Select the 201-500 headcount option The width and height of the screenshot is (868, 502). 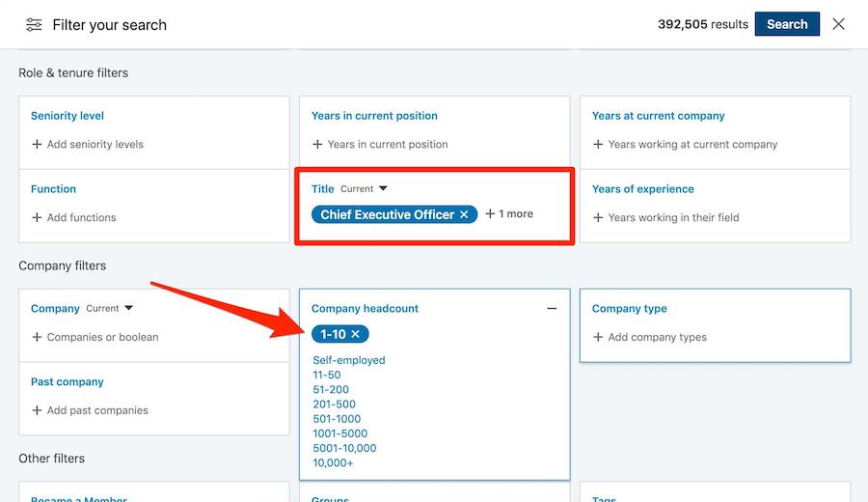point(334,404)
